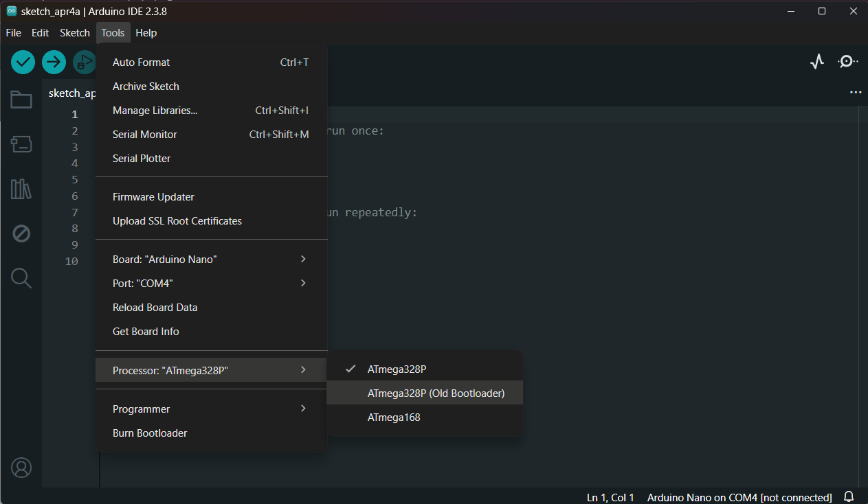The width and height of the screenshot is (868, 504).
Task: Choose Burn Bootloader from Tools menu
Action: point(150,433)
